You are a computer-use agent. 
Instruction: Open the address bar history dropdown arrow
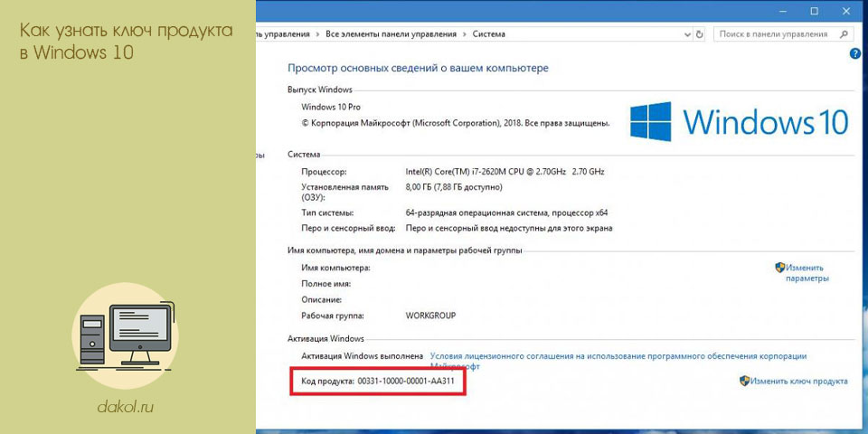click(688, 34)
